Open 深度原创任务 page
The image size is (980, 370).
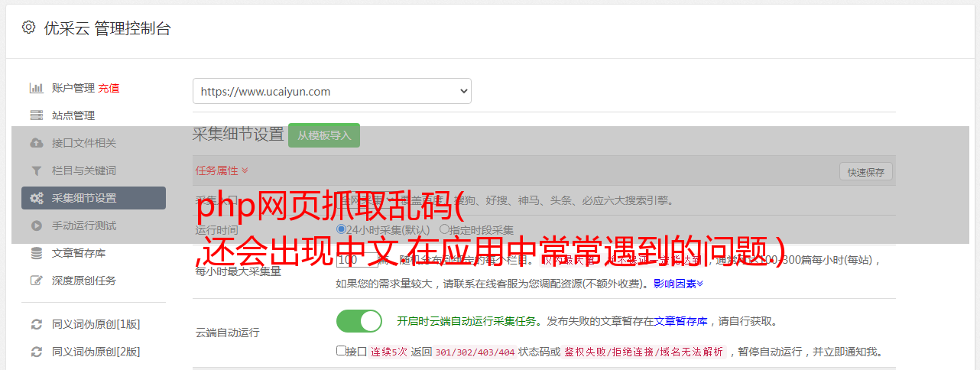coord(84,281)
